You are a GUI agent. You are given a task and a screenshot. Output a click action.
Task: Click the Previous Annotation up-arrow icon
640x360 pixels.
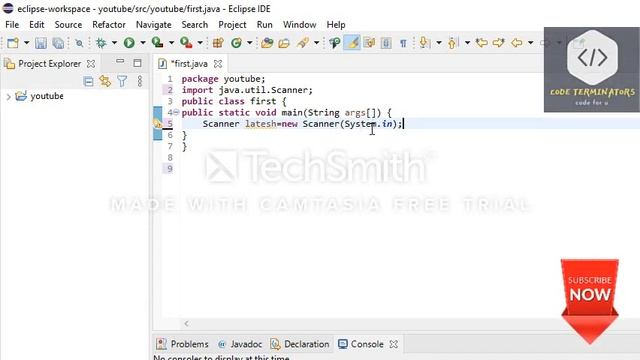[x=452, y=42]
